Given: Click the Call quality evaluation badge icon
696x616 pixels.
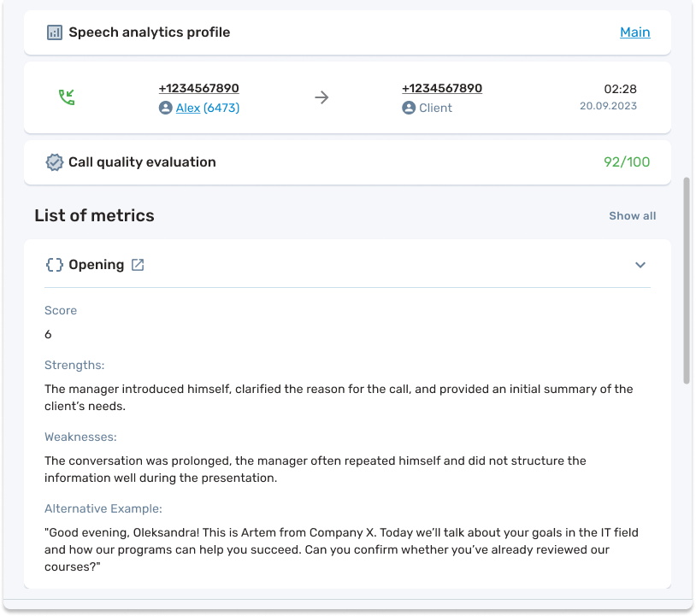Looking at the screenshot, I should 55,162.
